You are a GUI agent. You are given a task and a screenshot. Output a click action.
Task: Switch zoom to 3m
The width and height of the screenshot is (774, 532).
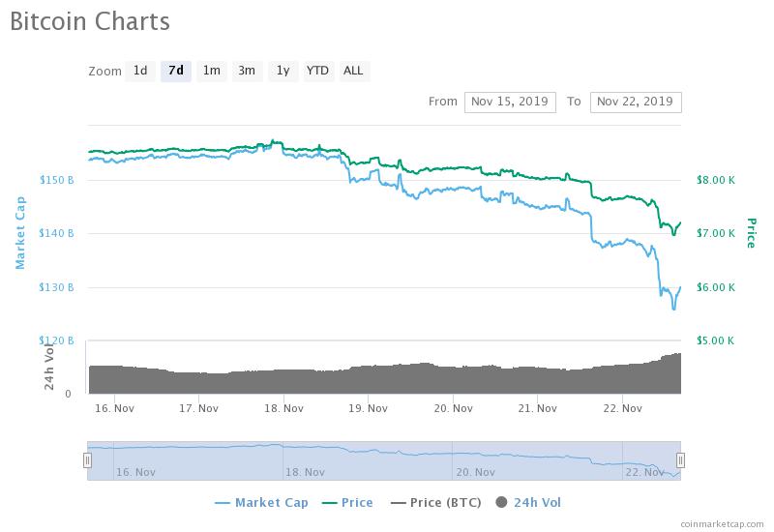coord(247,71)
